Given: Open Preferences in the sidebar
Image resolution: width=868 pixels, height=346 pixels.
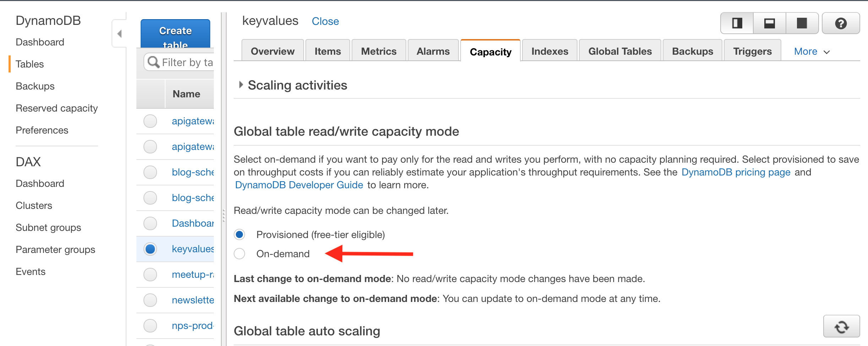Looking at the screenshot, I should coord(42,130).
